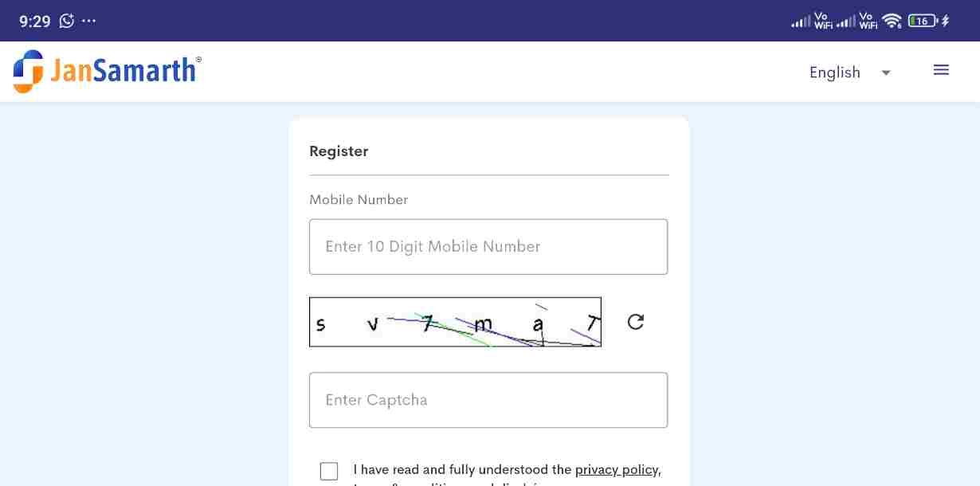Expand the English language dropdown arrow
The width and height of the screenshot is (980, 486).
point(885,73)
